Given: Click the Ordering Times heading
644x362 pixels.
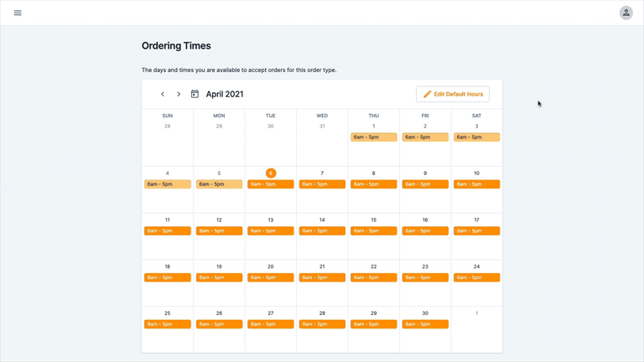Looking at the screenshot, I should [x=176, y=45].
